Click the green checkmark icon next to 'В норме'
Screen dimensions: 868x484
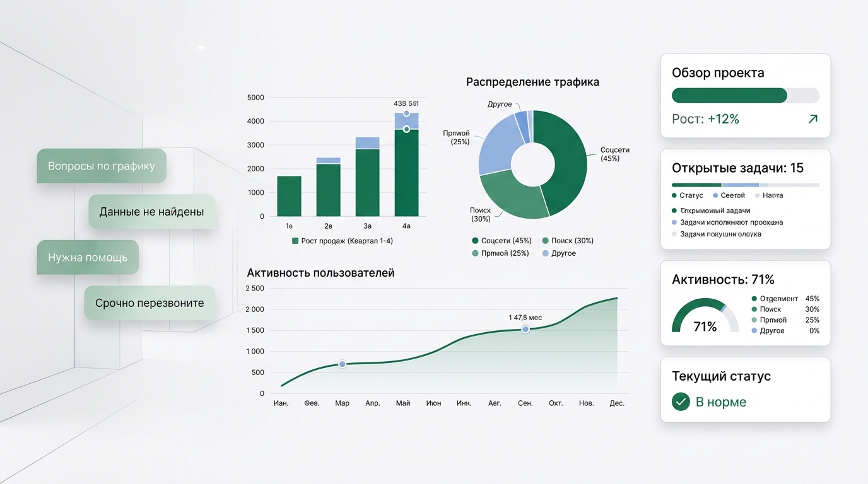point(681,401)
